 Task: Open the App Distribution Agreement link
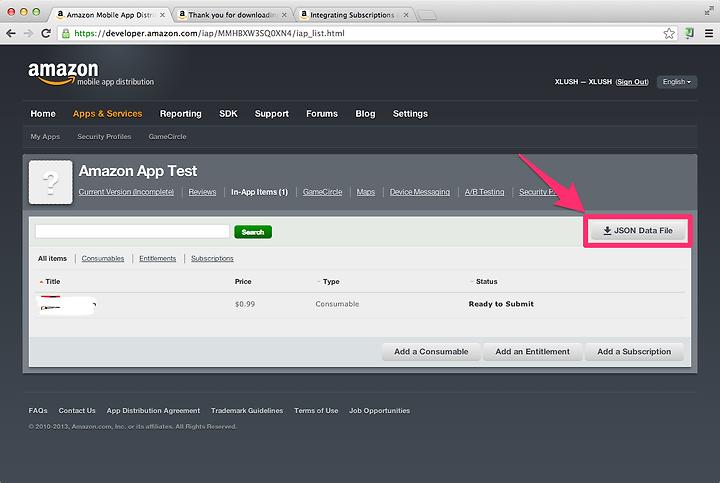pos(153,410)
